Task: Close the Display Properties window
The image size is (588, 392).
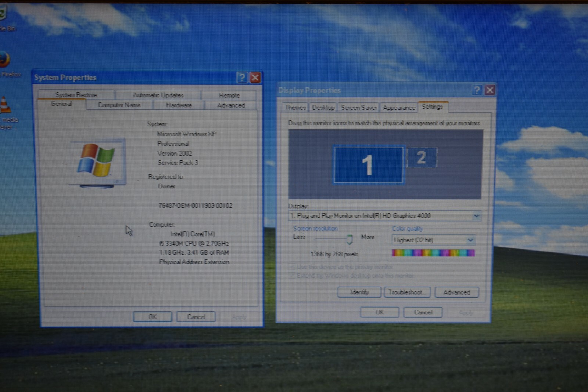Action: pyautogui.click(x=490, y=90)
